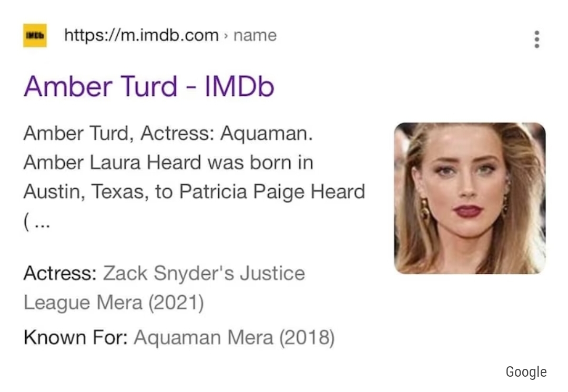Click the word "IMDb" in the purple title

tap(239, 86)
